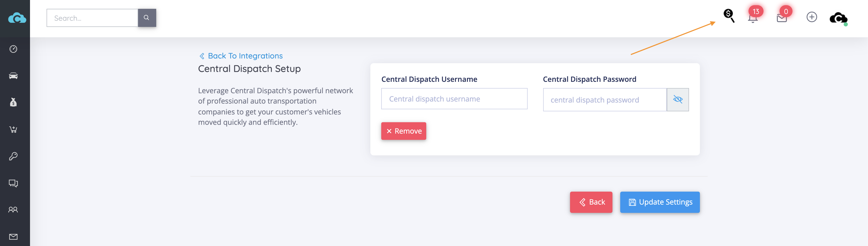The width and height of the screenshot is (868, 246).
Task: Open the money bag sidebar icon
Action: [13, 102]
